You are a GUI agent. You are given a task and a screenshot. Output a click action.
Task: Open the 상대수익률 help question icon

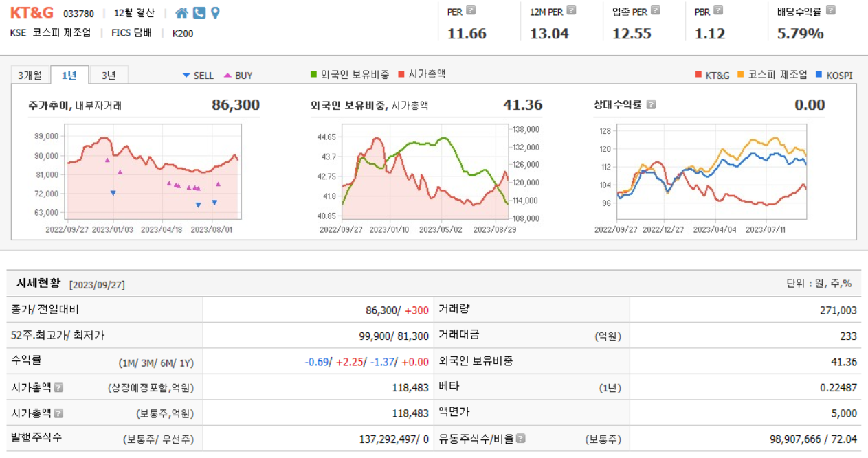651,104
